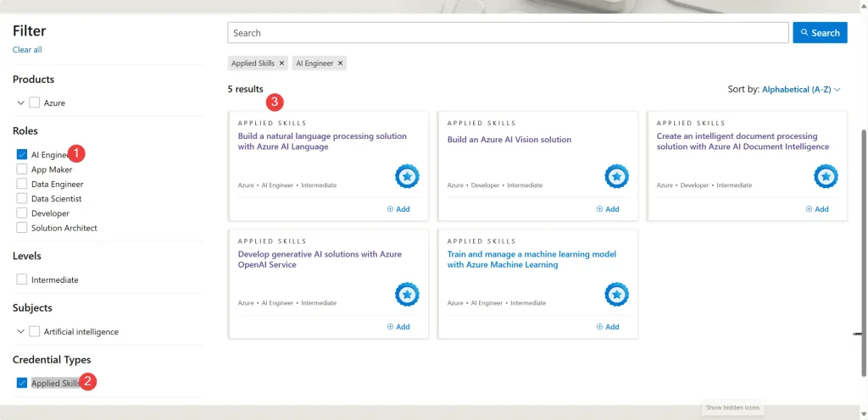The height and width of the screenshot is (420, 868).
Task: Remove the AI Engineer filter chip
Action: (x=340, y=63)
